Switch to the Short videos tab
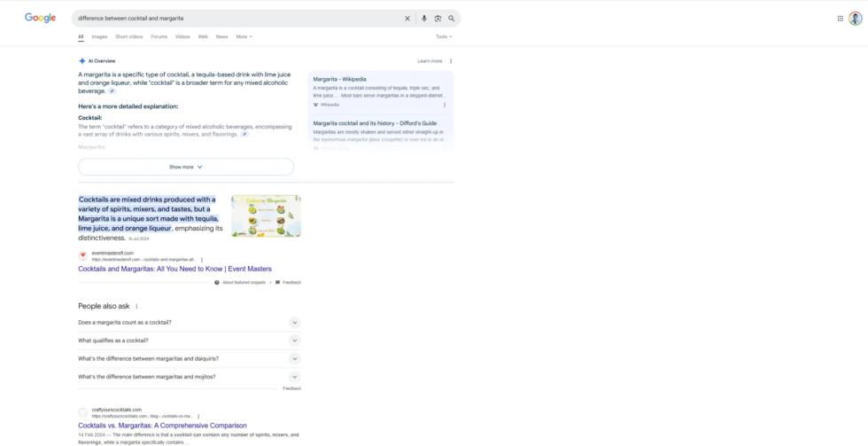Viewport: 868px width, 446px height. click(x=129, y=36)
